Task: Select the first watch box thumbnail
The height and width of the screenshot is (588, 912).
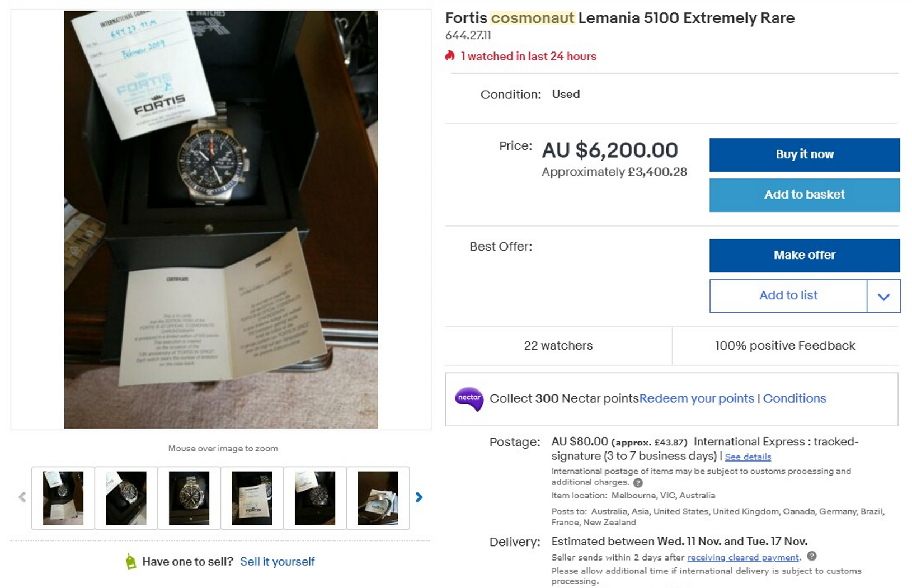Action: click(x=63, y=498)
